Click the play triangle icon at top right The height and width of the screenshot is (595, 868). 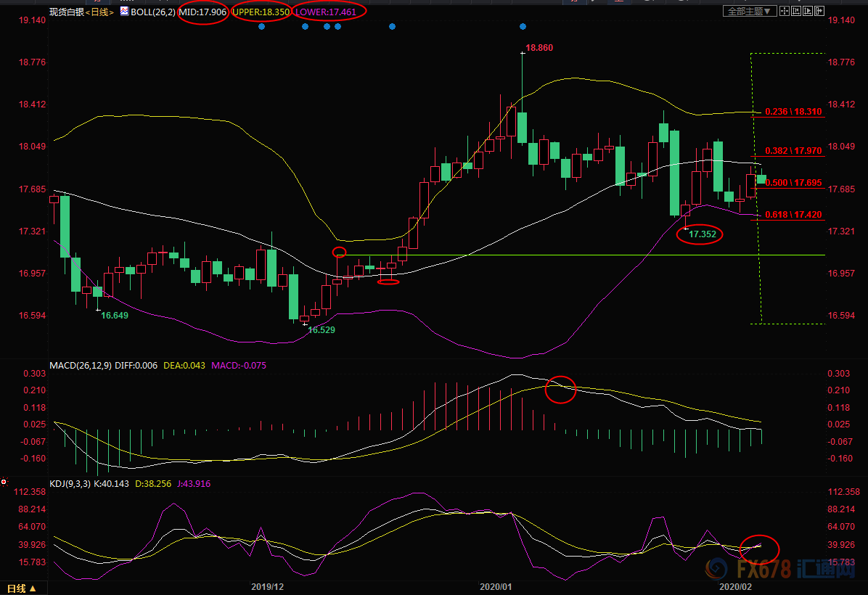click(808, 11)
